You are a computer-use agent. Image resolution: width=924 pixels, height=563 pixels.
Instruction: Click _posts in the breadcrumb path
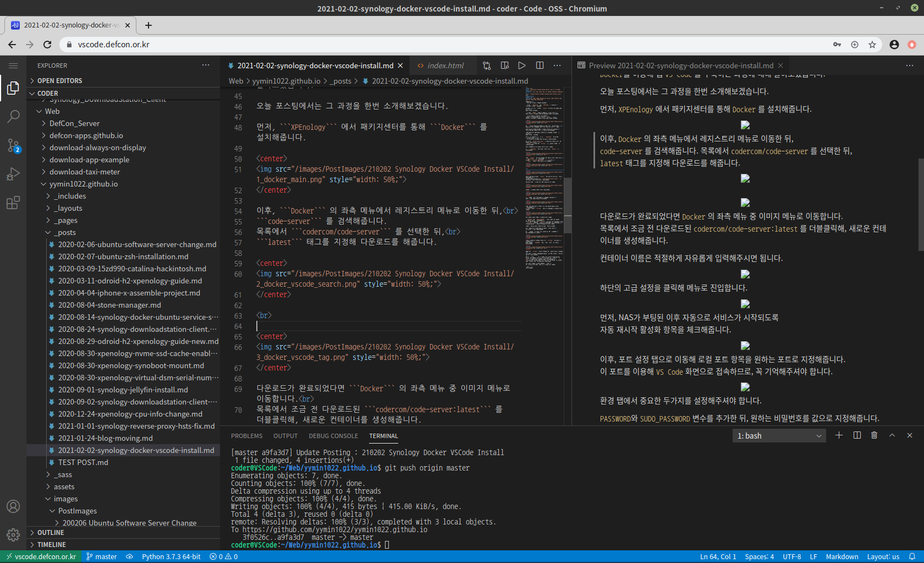click(342, 81)
